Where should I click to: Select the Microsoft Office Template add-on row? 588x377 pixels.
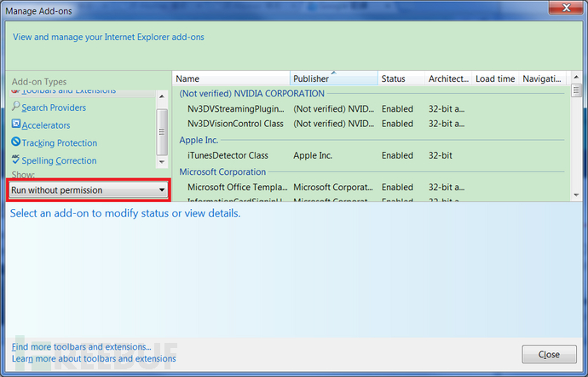[372, 187]
